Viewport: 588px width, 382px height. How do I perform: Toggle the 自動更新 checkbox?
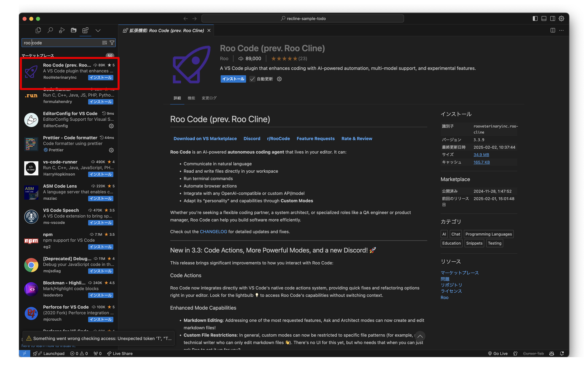pos(252,79)
